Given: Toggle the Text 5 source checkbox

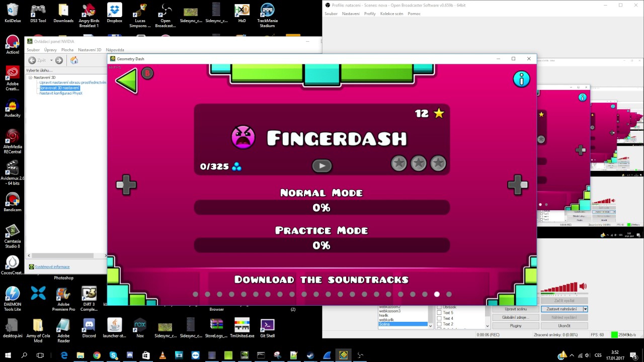Looking at the screenshot, I should (439, 313).
